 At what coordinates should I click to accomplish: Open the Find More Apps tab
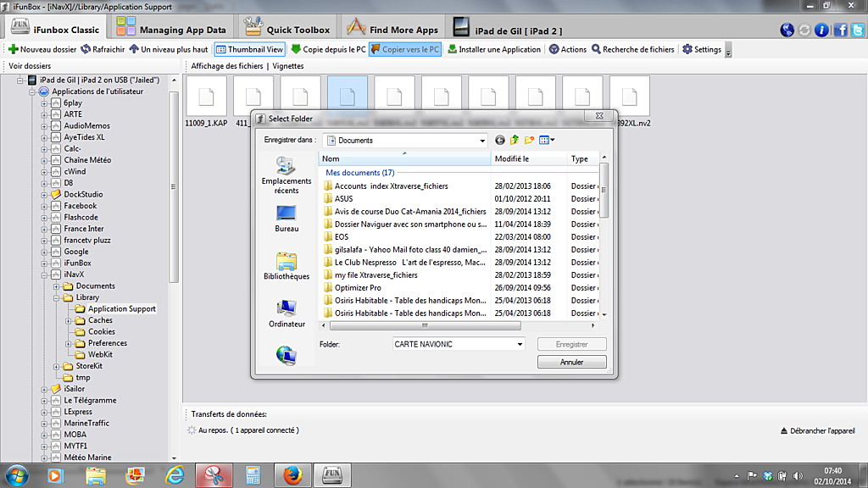point(392,28)
